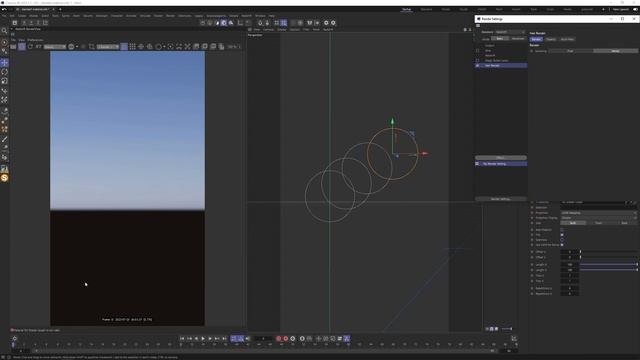
Task: Toggle the second red autokey button
Action: pos(286,338)
